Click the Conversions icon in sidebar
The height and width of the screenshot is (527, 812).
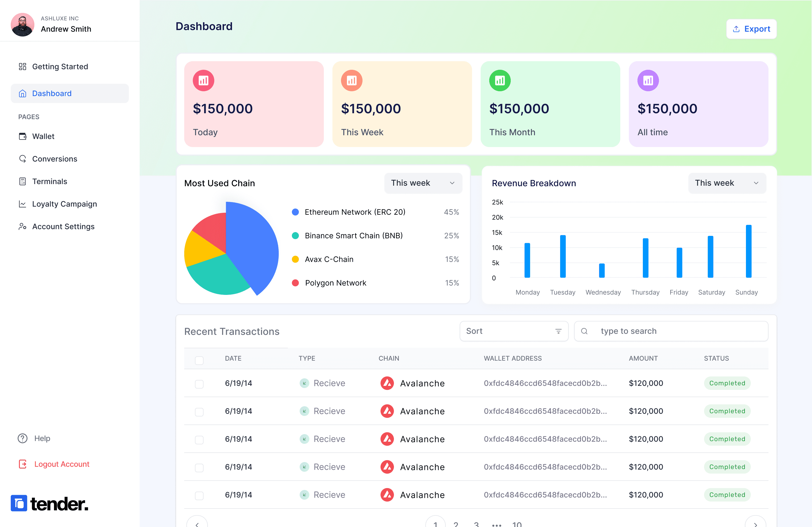click(23, 159)
